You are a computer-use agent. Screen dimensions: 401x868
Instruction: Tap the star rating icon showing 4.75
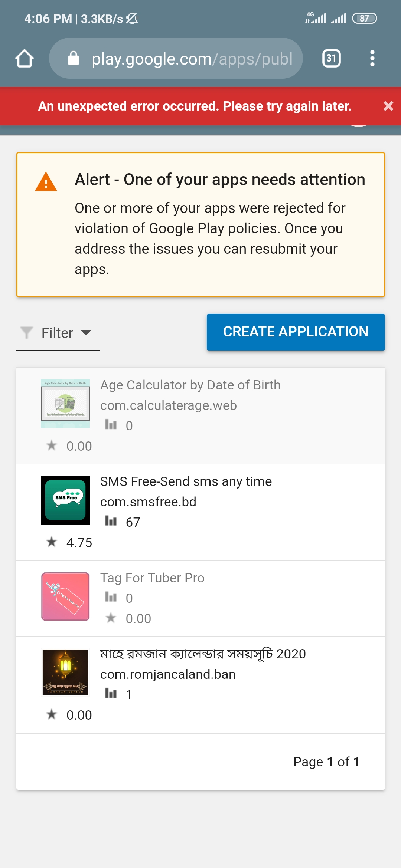point(52,542)
